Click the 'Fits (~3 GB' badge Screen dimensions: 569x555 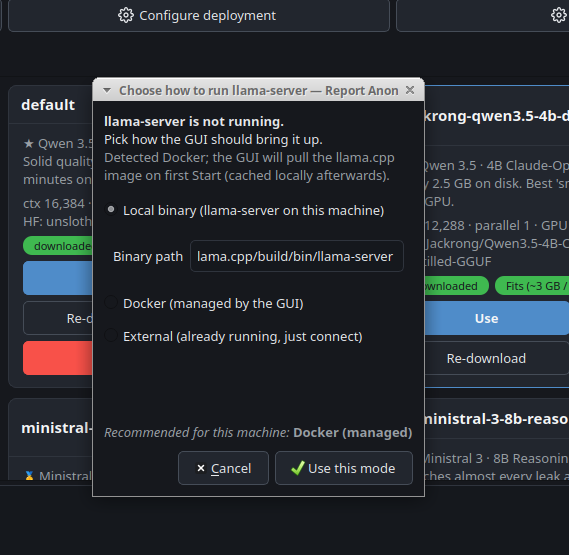click(532, 286)
